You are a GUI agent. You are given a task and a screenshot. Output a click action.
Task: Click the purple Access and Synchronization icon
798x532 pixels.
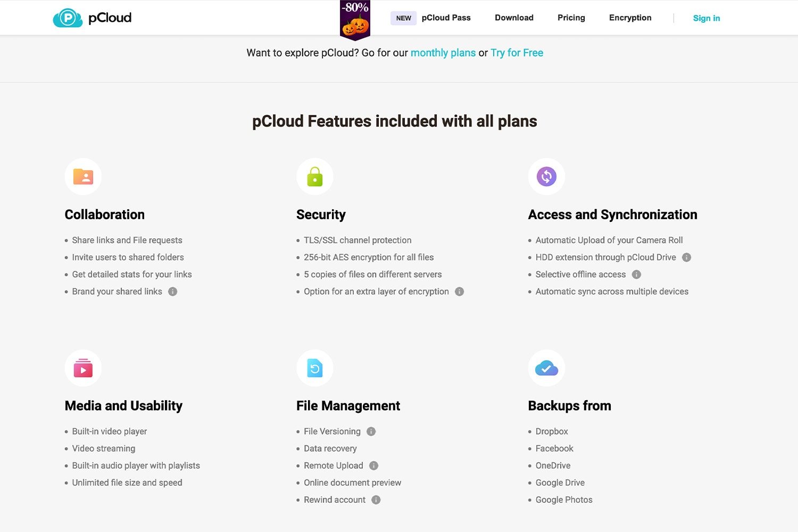(x=546, y=177)
